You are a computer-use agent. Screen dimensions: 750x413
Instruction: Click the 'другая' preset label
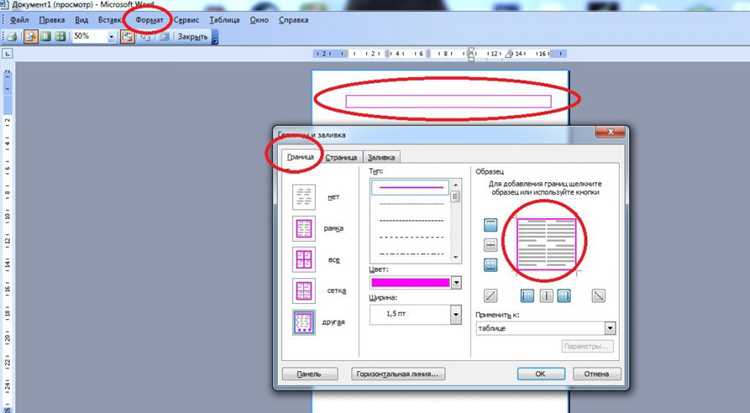point(333,322)
